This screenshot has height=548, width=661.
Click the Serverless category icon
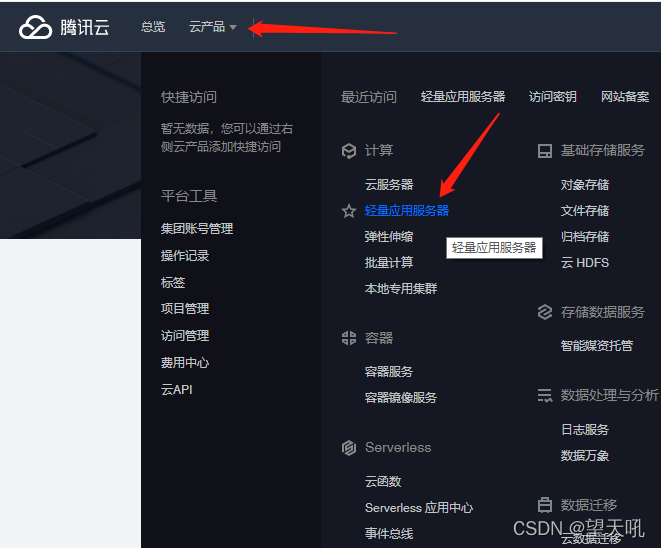349,448
